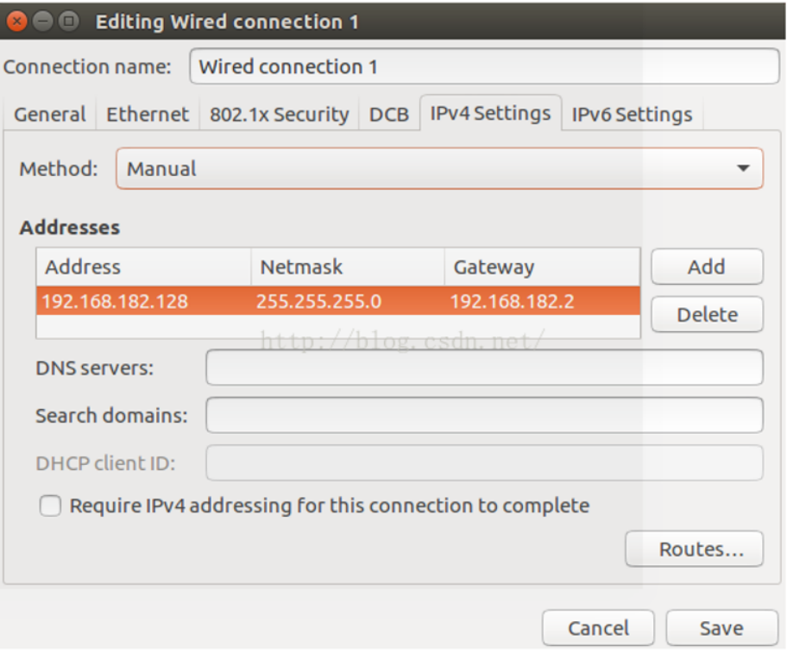Focus the Search domains field
The image size is (787, 672).
click(x=484, y=415)
